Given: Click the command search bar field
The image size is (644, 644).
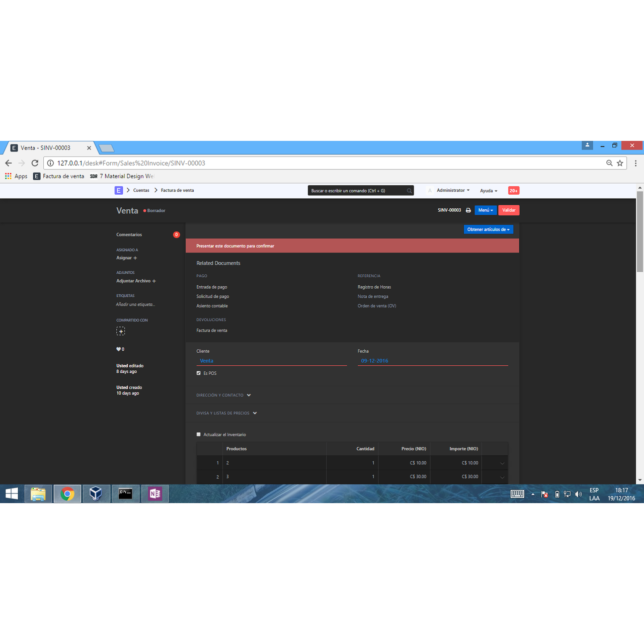Looking at the screenshot, I should [x=357, y=191].
